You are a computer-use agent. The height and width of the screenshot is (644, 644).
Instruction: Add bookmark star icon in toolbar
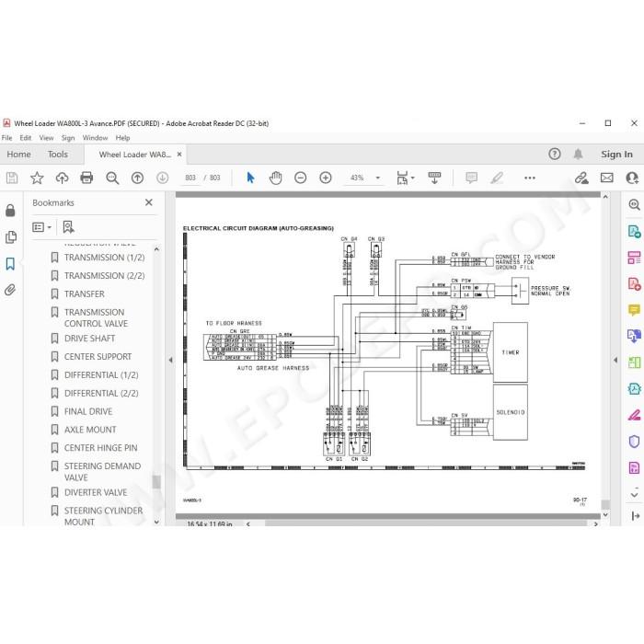click(x=37, y=178)
